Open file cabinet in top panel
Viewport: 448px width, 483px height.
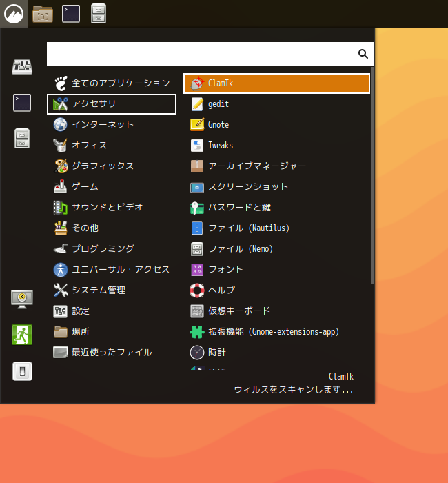[99, 13]
